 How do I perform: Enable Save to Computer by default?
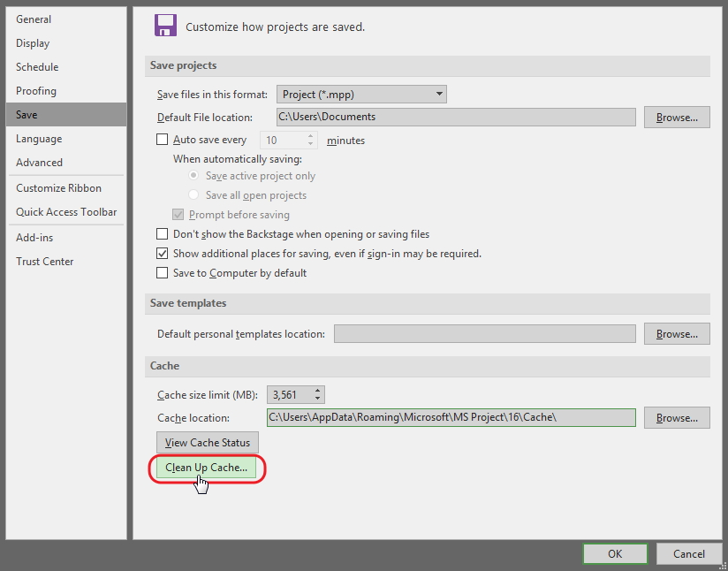tap(162, 273)
